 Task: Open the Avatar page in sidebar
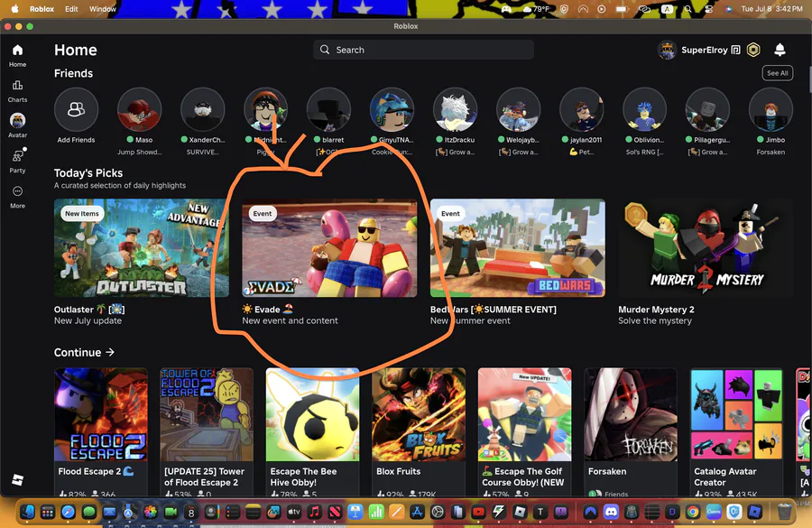[18, 125]
